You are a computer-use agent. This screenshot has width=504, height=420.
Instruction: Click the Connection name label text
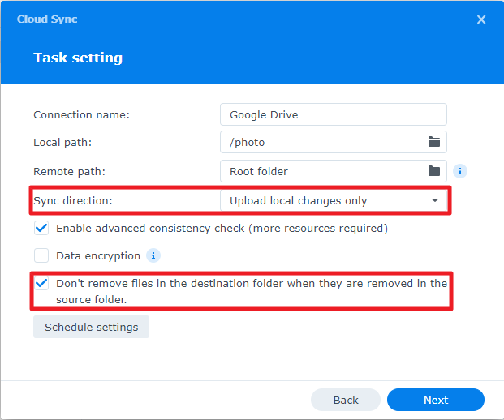tap(81, 115)
